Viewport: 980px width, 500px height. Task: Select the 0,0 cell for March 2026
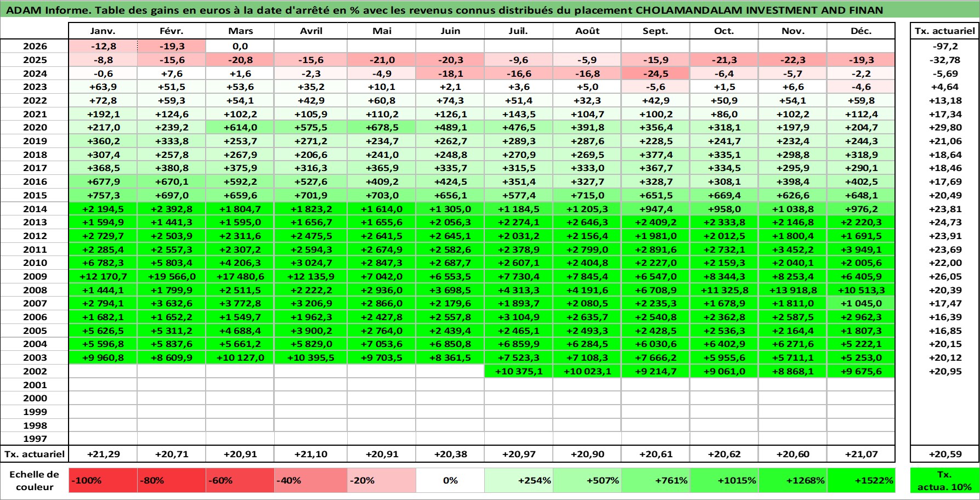pyautogui.click(x=240, y=46)
